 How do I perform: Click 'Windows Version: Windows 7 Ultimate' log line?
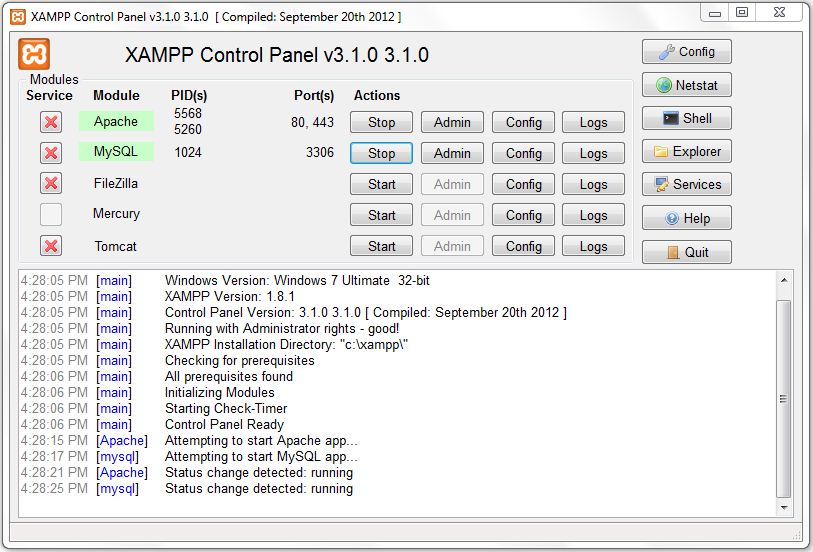tap(297, 280)
